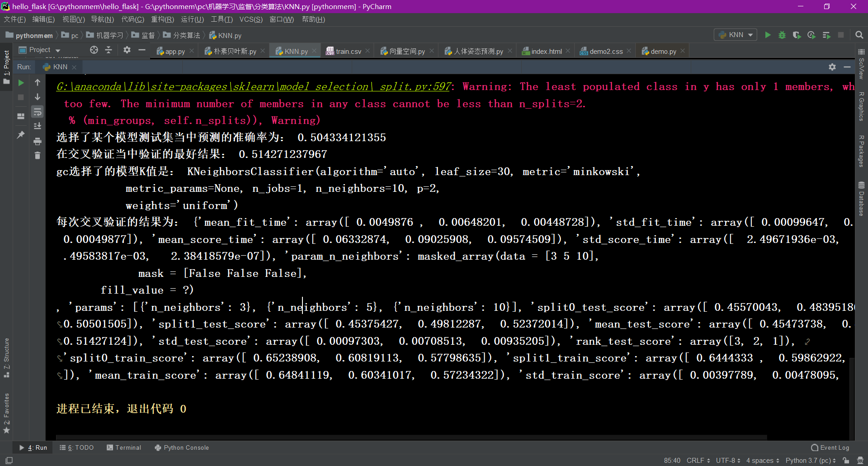
Task: Open the 运行(U) menu
Action: pyautogui.click(x=193, y=19)
